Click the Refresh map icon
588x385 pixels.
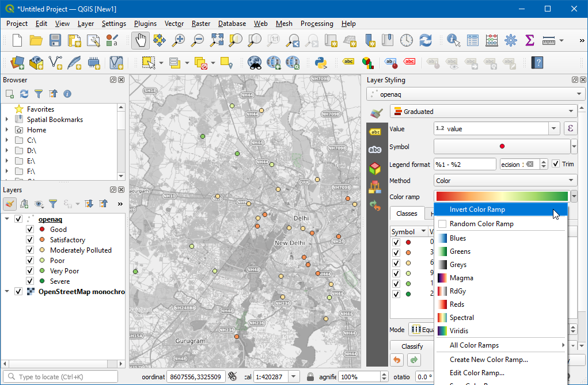point(426,40)
